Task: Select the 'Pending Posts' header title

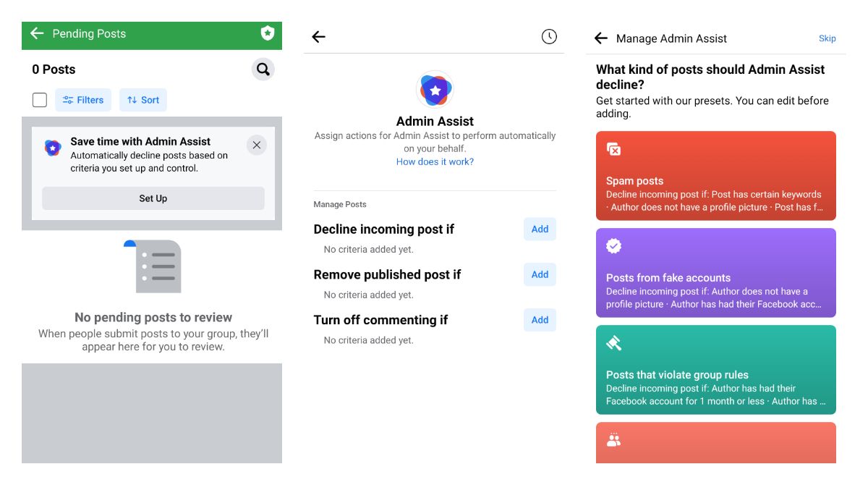Action: click(x=89, y=33)
